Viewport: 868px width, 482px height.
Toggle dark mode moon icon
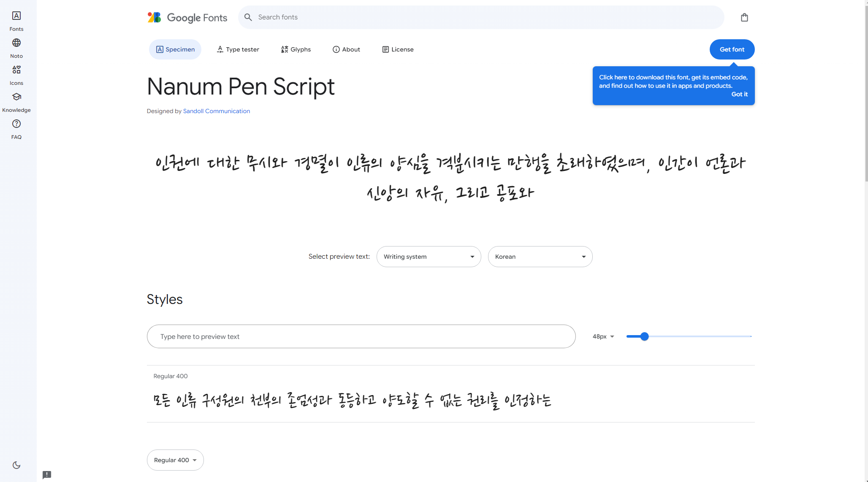[16, 465]
